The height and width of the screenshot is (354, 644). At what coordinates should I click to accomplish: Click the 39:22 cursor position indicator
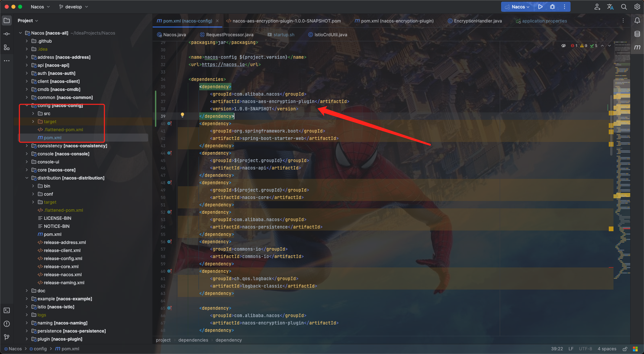tap(557, 349)
